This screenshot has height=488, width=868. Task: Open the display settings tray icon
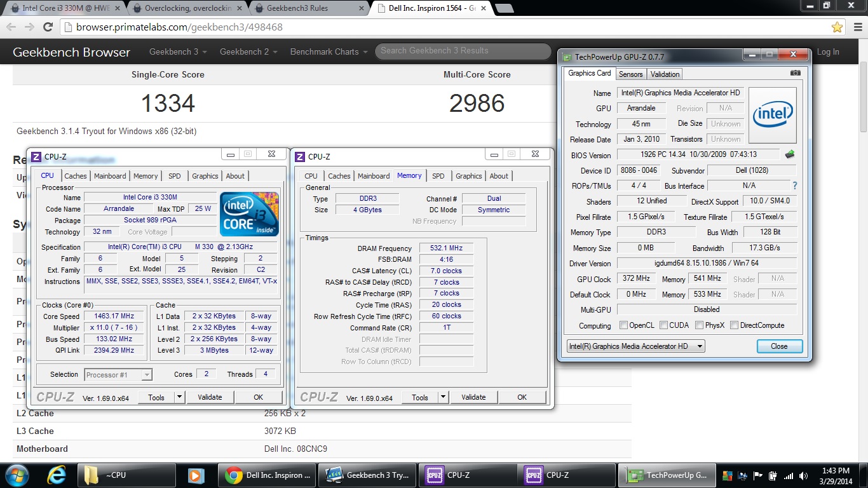coord(743,476)
